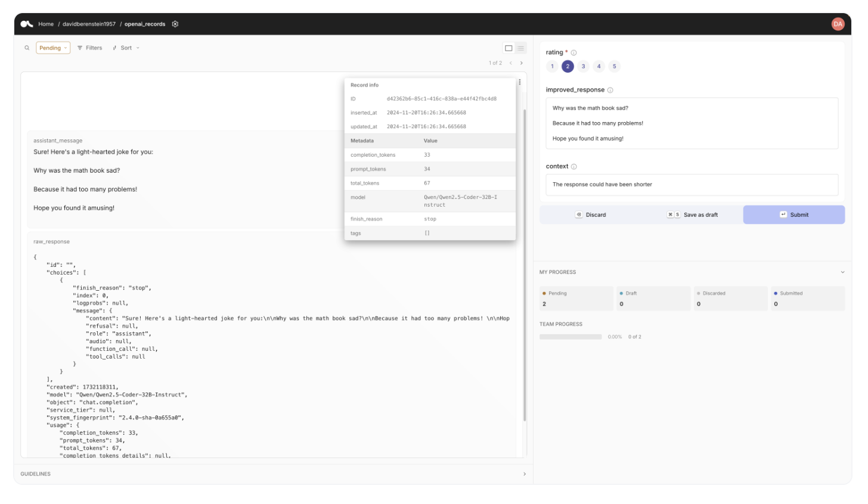
Task: Select rating 3
Action: click(x=583, y=67)
